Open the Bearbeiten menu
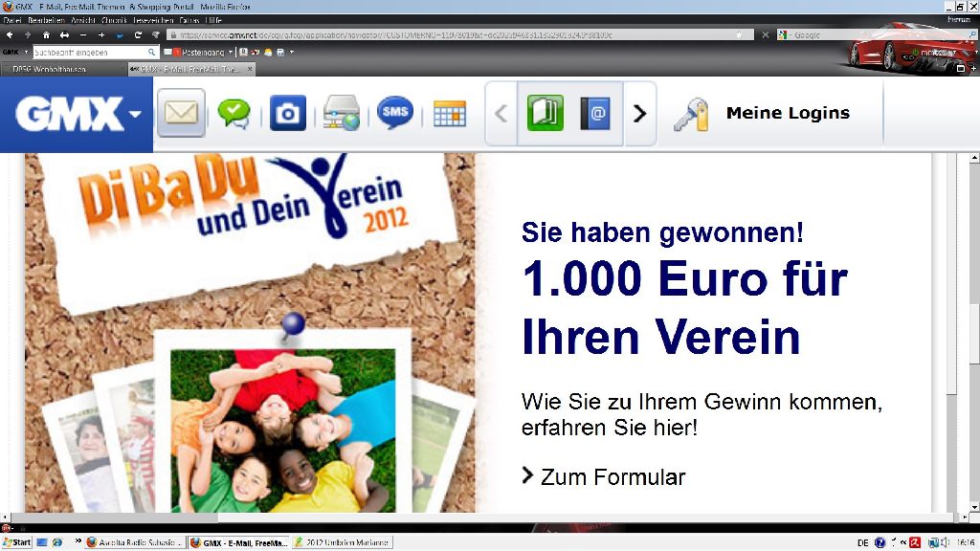Viewport: 980px width, 551px height. coord(46,20)
